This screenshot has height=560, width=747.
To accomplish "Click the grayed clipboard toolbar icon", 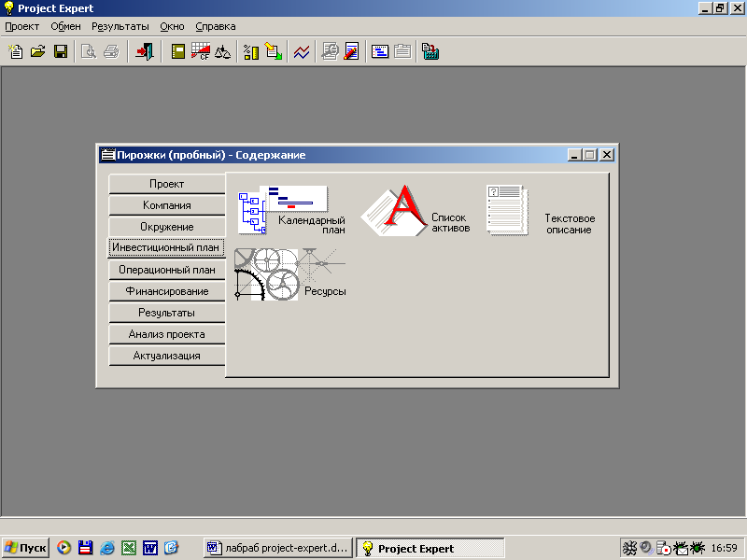I will tap(402, 51).
